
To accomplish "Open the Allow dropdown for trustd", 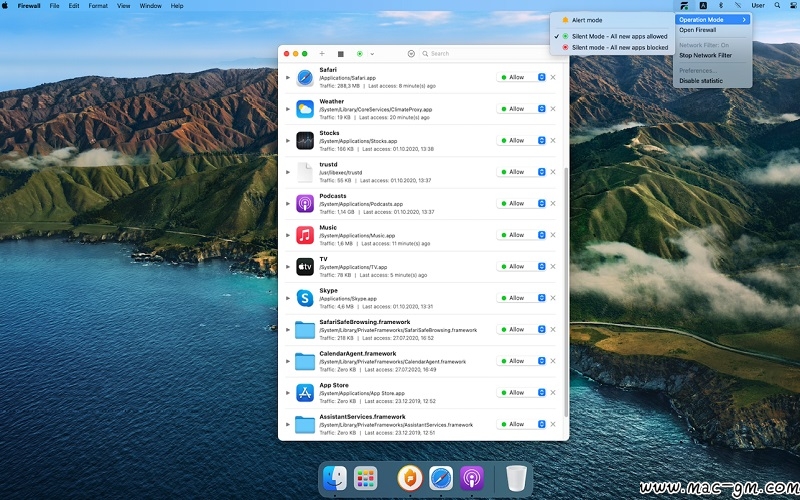I will click(x=521, y=172).
